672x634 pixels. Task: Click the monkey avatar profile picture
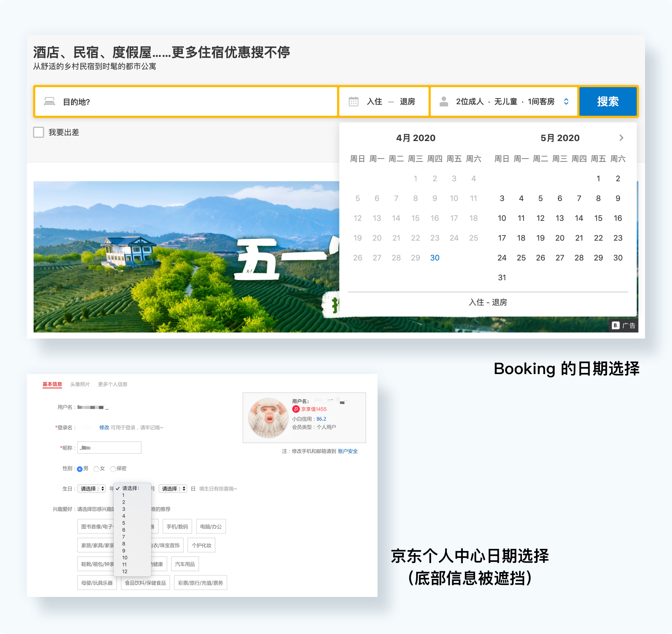pyautogui.click(x=268, y=418)
